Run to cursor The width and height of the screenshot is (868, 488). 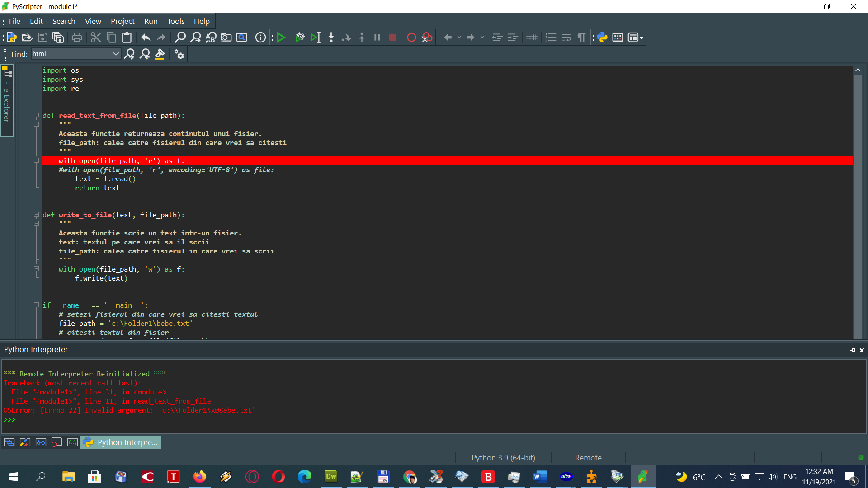click(316, 38)
